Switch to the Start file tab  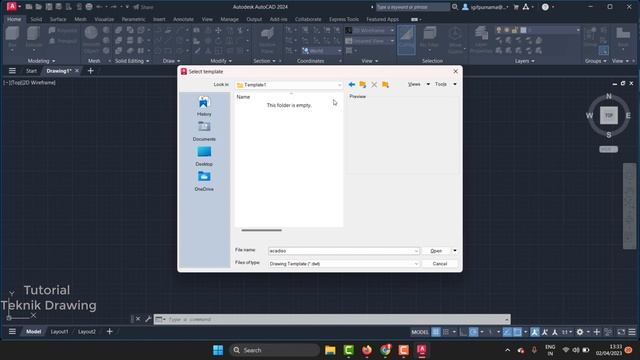click(x=31, y=71)
